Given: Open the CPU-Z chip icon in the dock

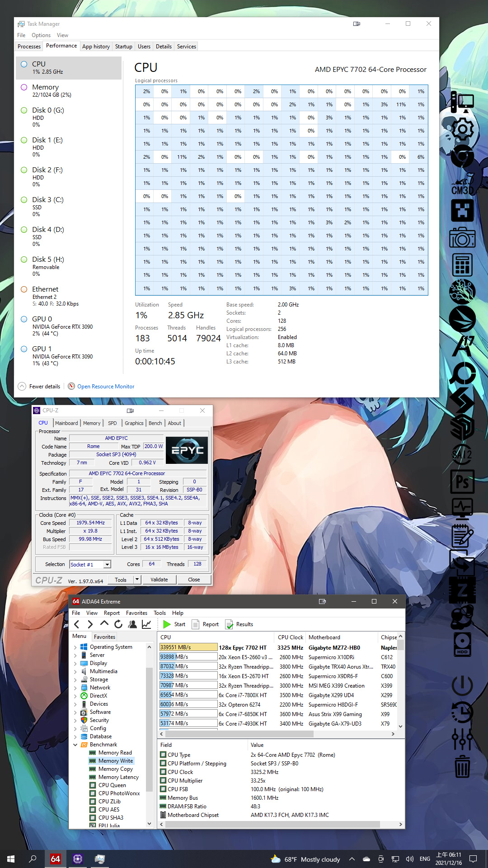Looking at the screenshot, I should coord(462,590).
